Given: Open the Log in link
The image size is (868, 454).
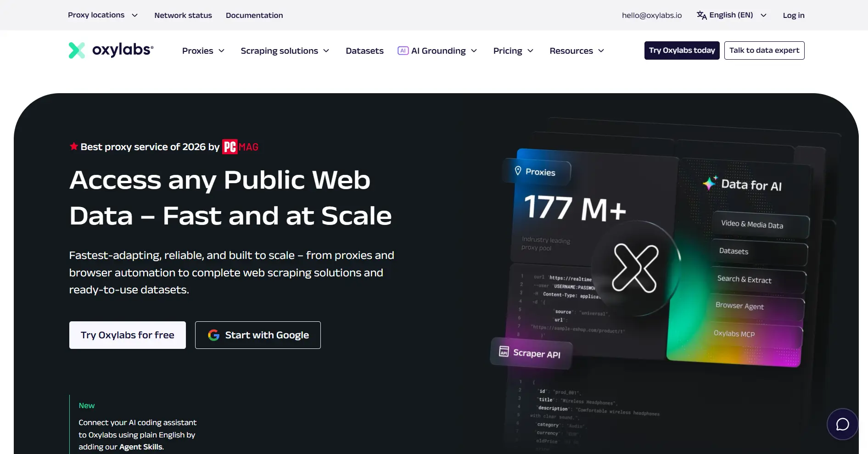Looking at the screenshot, I should tap(794, 15).
